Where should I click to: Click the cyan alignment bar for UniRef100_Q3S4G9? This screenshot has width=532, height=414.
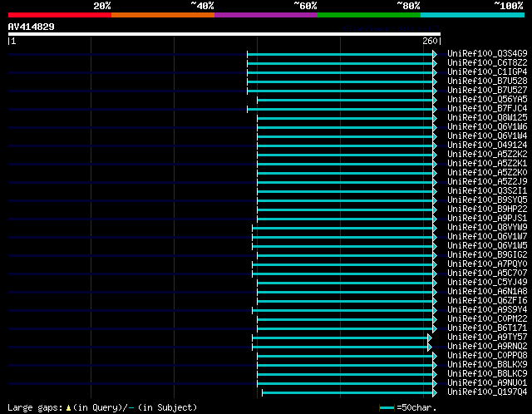point(340,54)
